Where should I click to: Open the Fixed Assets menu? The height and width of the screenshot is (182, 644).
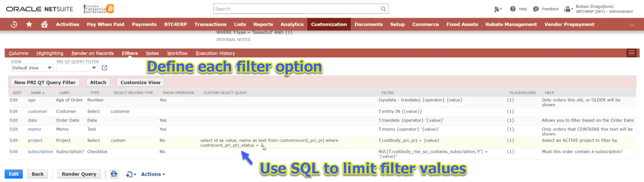pos(462,24)
